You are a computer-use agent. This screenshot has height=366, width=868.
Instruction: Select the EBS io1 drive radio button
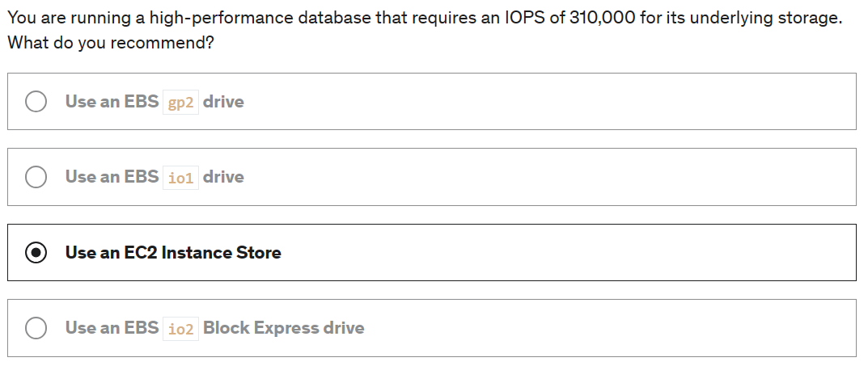36,177
